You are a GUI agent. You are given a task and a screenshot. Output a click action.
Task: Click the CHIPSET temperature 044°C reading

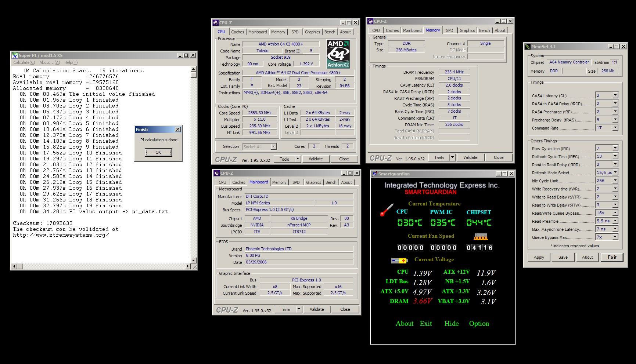[x=479, y=222]
